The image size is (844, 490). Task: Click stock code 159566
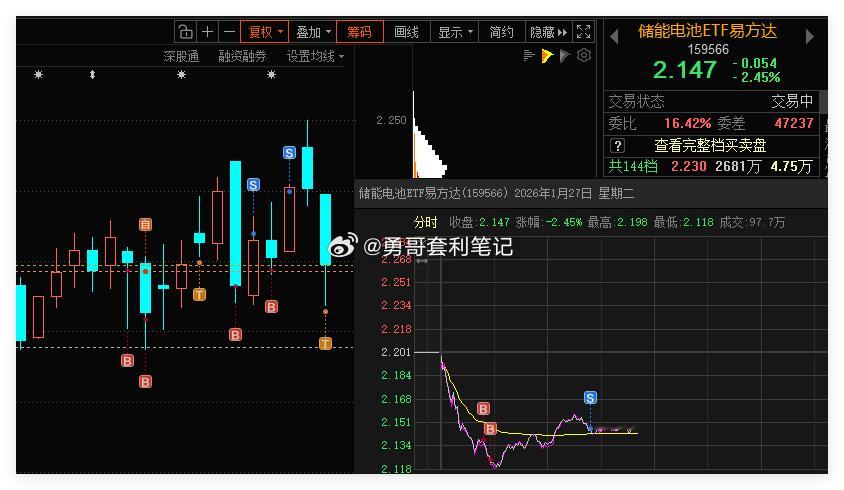pos(708,50)
